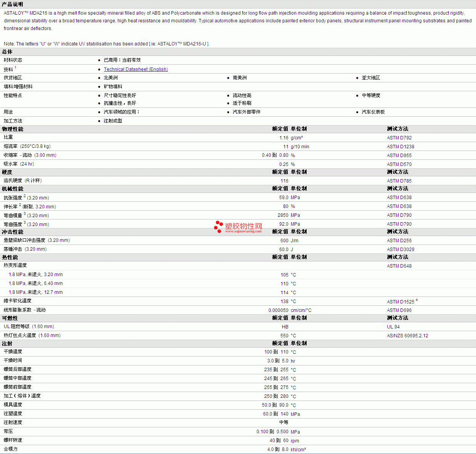
Task: Select the flexural modulus value 2850
Action: click(x=283, y=215)
